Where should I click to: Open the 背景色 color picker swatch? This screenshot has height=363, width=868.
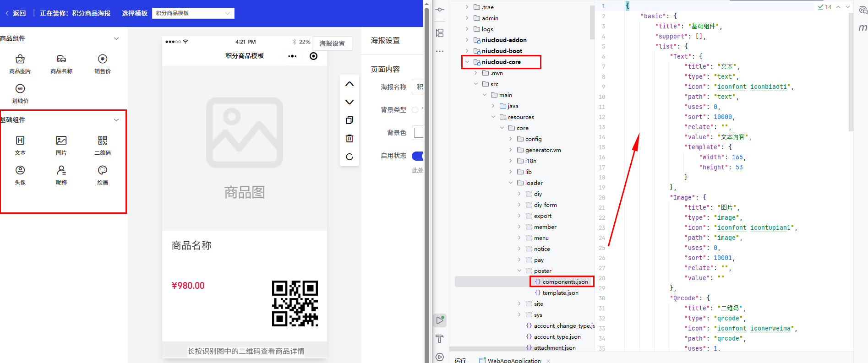click(419, 133)
